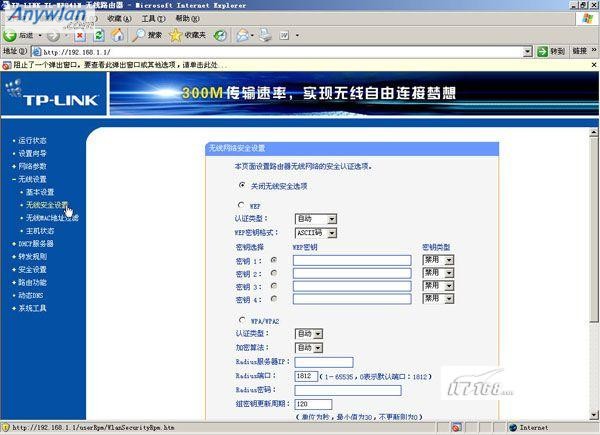Click the History icon in toolbar
Screen dimensions: 600x435
click(x=220, y=36)
